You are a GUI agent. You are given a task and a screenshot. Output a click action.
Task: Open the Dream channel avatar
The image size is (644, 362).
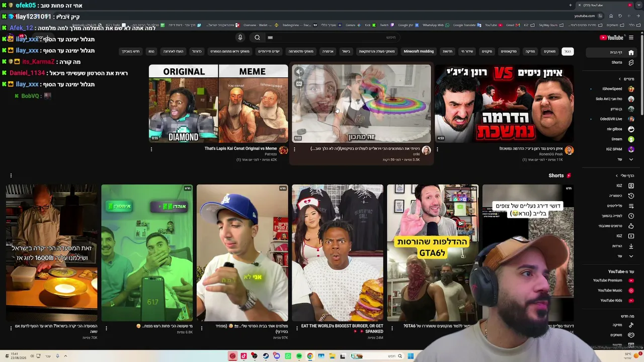coord(631,139)
